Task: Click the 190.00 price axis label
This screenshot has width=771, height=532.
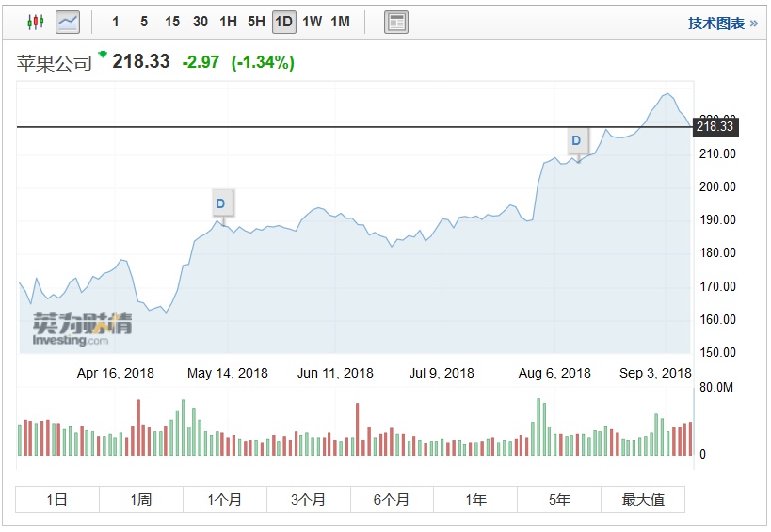Action: (x=717, y=219)
